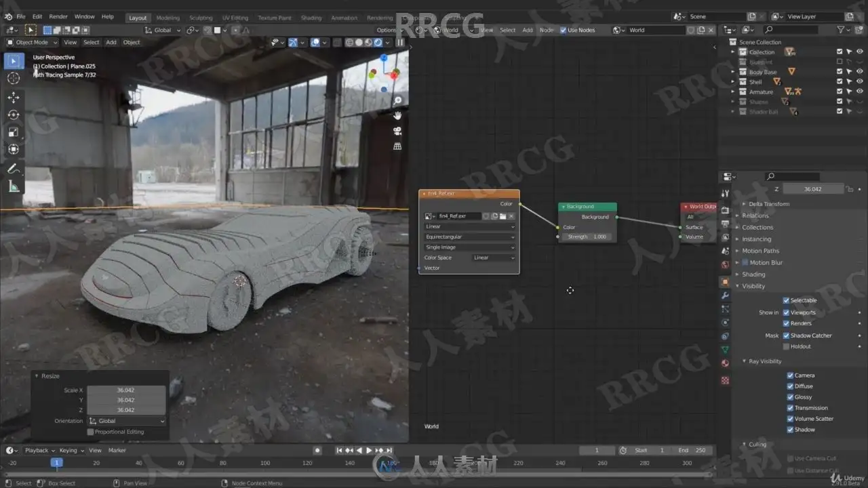Open the Render properties tab icon
The height and width of the screenshot is (488, 868).
[725, 210]
